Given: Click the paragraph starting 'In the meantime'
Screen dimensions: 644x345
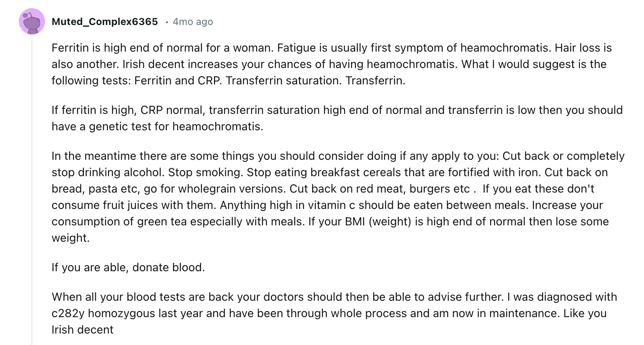Looking at the screenshot, I should [338, 197].
